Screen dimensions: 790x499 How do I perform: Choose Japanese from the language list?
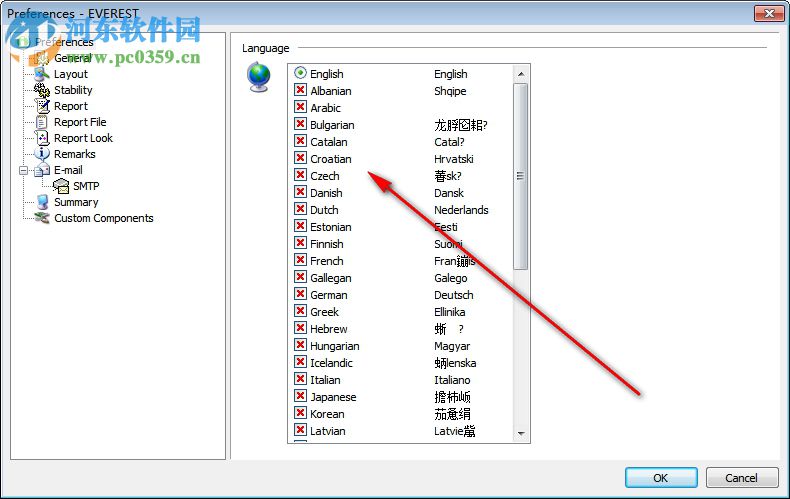pos(334,397)
